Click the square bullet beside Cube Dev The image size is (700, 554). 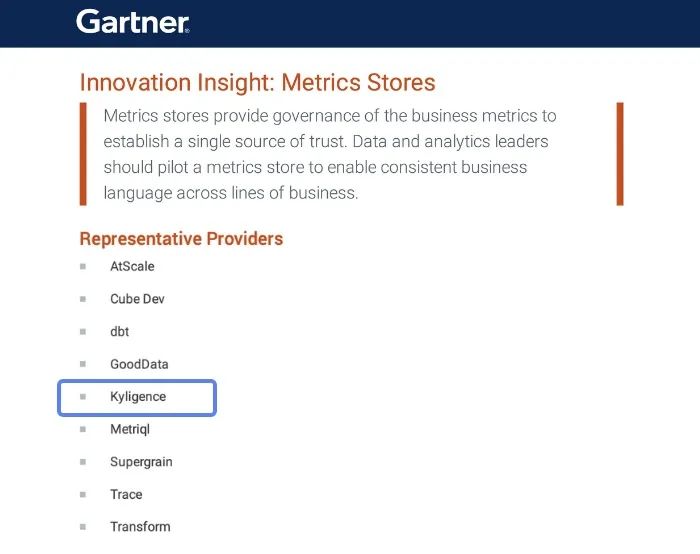click(84, 299)
